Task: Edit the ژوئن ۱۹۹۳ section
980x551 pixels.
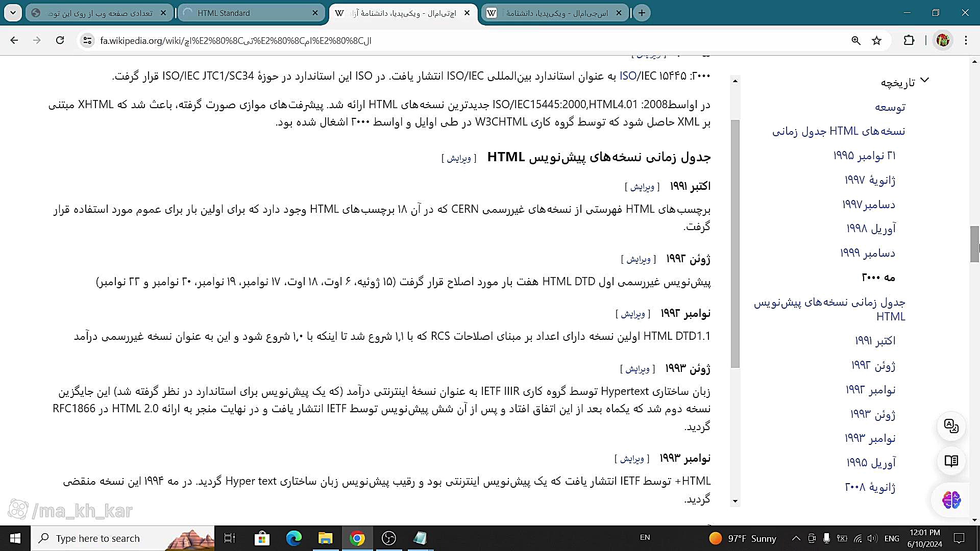Action: click(638, 369)
